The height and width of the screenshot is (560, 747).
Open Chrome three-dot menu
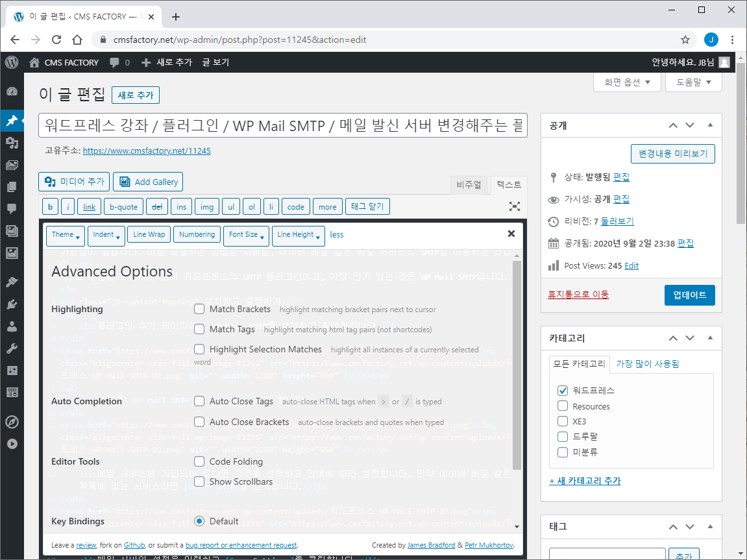tap(732, 40)
